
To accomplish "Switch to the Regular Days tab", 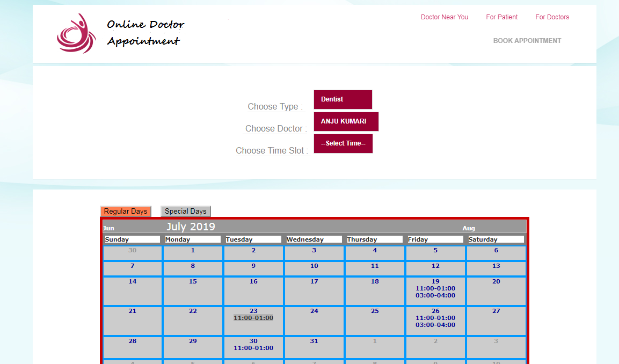I will click(126, 211).
